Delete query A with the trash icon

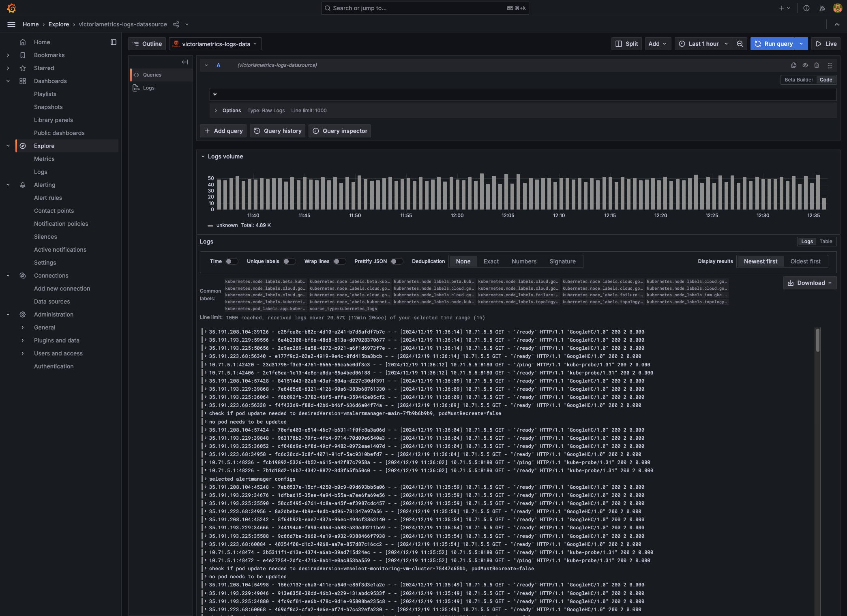click(x=817, y=65)
